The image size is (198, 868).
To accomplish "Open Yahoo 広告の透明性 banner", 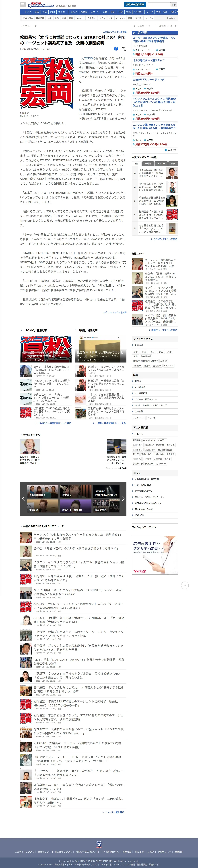I will point(155,555).
